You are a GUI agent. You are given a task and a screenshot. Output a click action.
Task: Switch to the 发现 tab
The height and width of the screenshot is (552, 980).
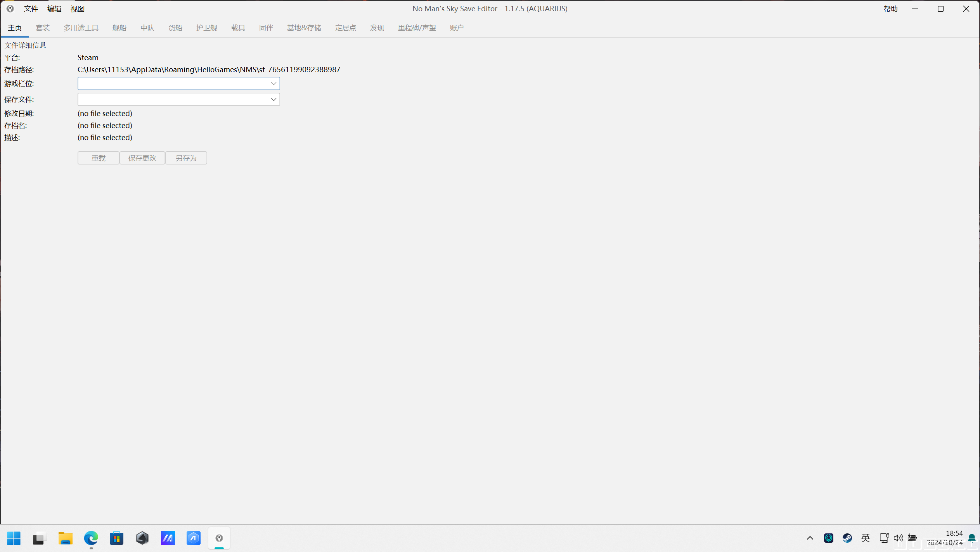click(377, 28)
